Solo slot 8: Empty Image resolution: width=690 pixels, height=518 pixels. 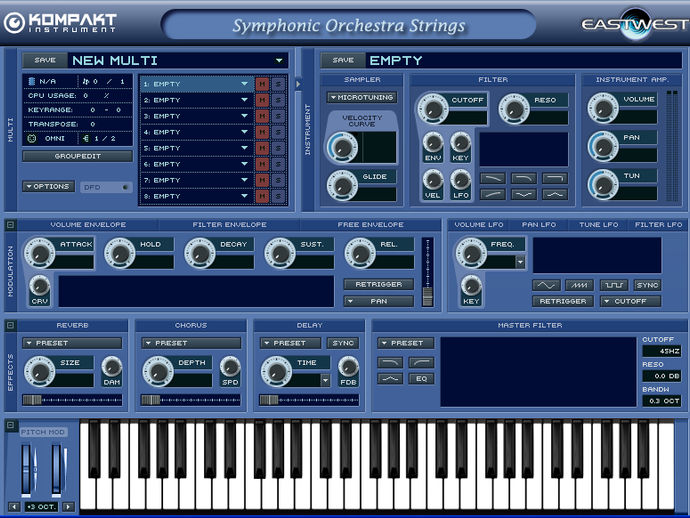(278, 196)
